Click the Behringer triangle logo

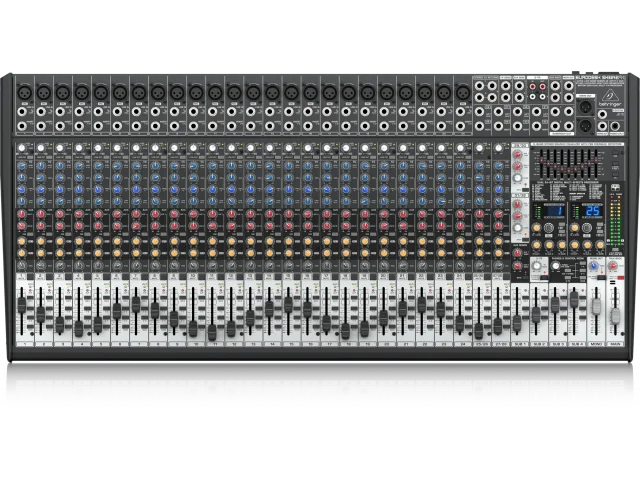611,96
